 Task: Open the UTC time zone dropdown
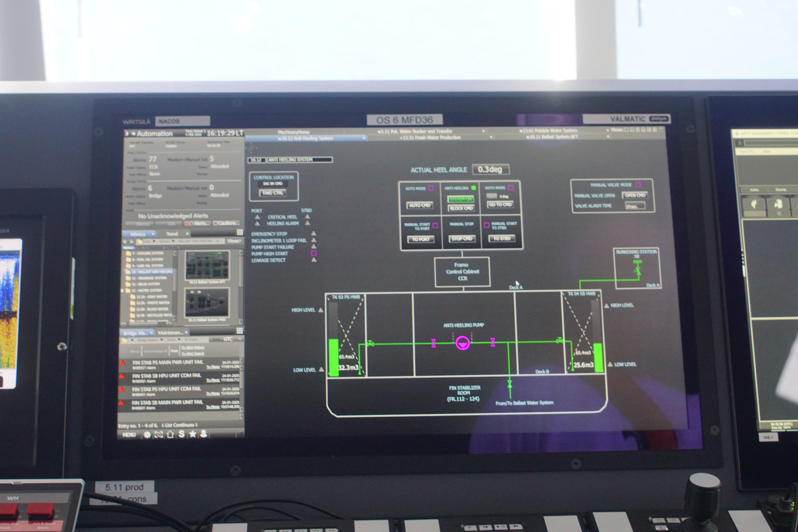point(231,339)
